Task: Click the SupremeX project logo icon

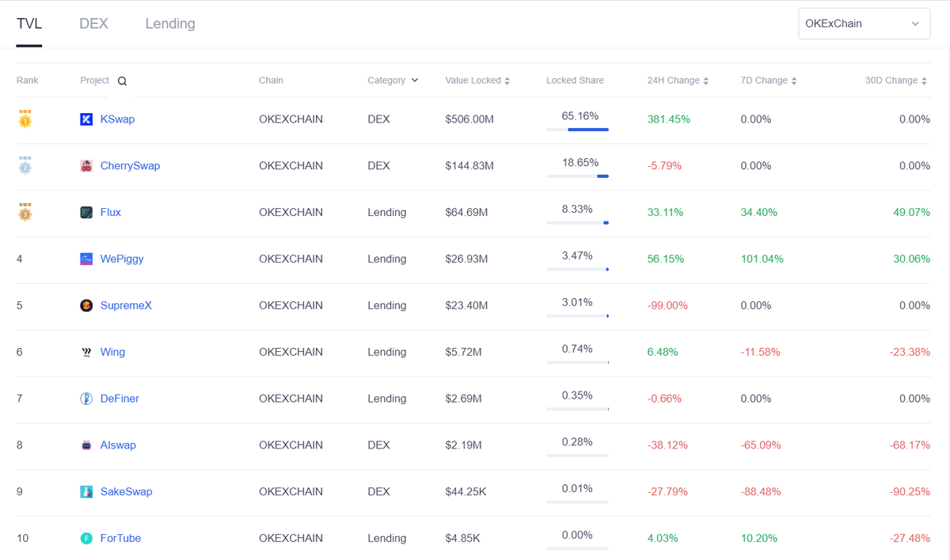Action: coord(86,306)
